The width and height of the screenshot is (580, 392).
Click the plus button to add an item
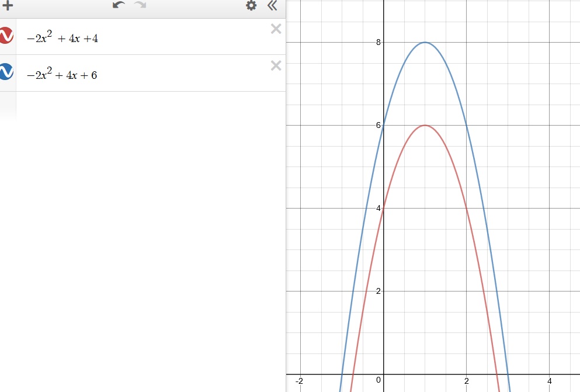click(x=8, y=6)
